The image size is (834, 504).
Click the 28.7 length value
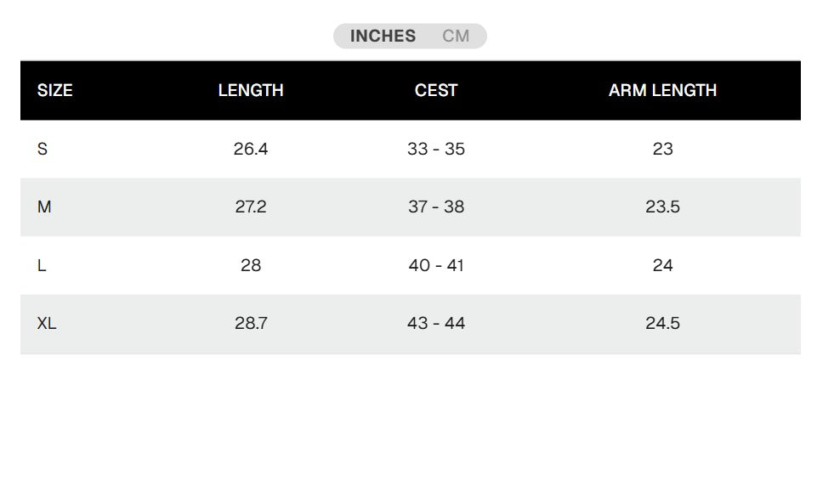point(251,323)
